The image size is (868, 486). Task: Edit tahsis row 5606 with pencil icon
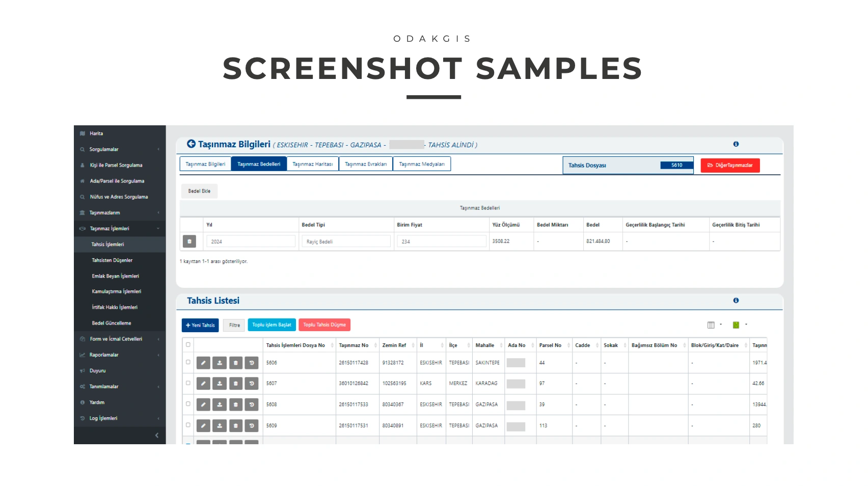pos(203,363)
